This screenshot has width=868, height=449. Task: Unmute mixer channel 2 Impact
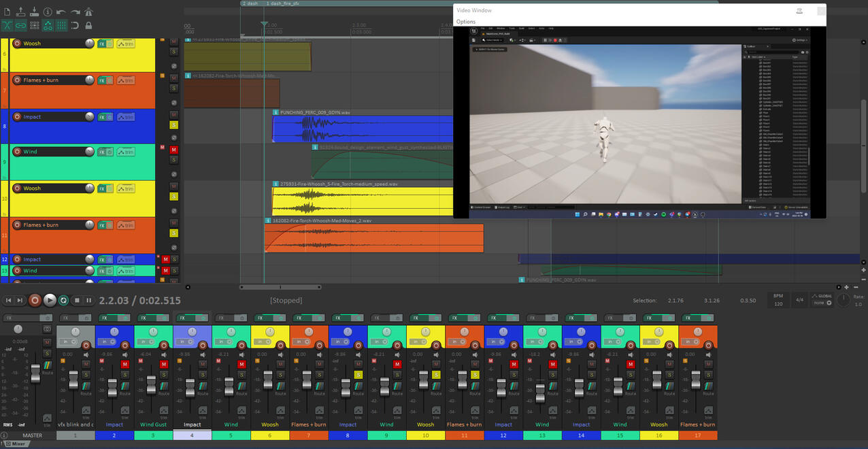pyautogui.click(x=124, y=365)
